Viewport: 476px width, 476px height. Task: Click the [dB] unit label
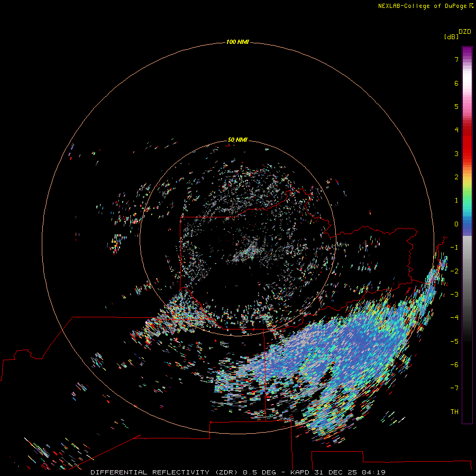(x=451, y=36)
